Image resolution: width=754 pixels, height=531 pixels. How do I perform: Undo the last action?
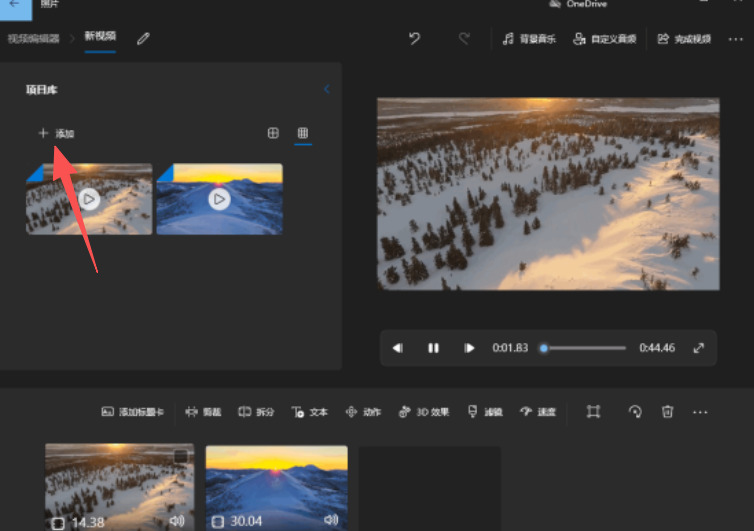[x=415, y=38]
